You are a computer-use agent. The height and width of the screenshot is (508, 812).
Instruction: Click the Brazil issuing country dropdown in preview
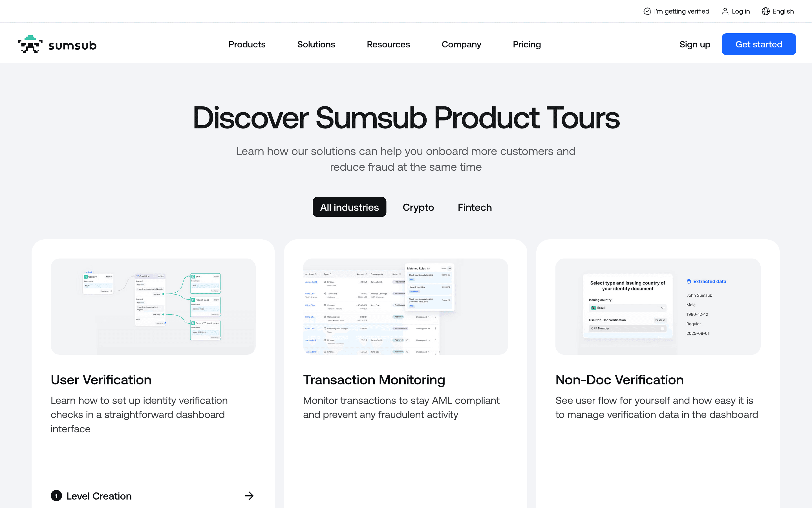point(627,308)
